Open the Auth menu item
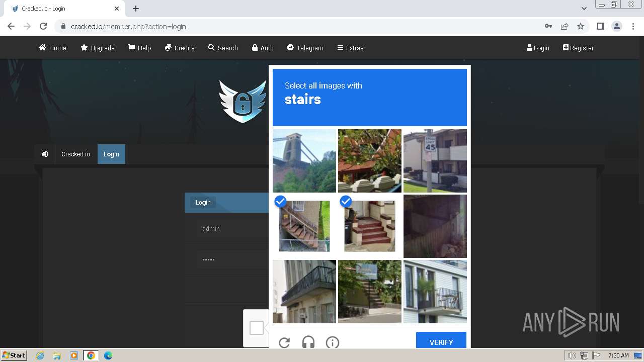Viewport: 644px width, 362px height. click(x=263, y=48)
